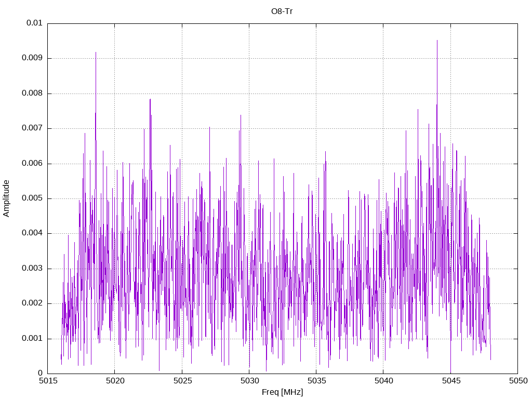Click the y-axis tick 0.002
The height and width of the screenshot is (399, 532).
(32, 303)
